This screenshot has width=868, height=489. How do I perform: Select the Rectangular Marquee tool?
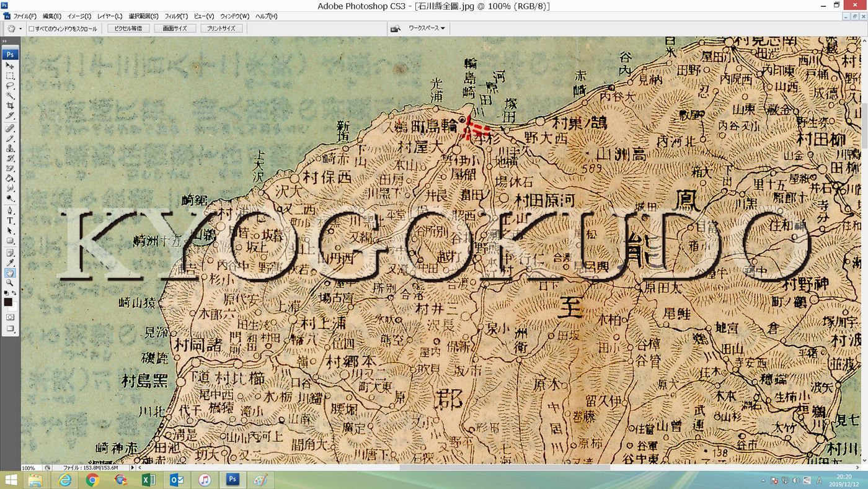(x=10, y=76)
